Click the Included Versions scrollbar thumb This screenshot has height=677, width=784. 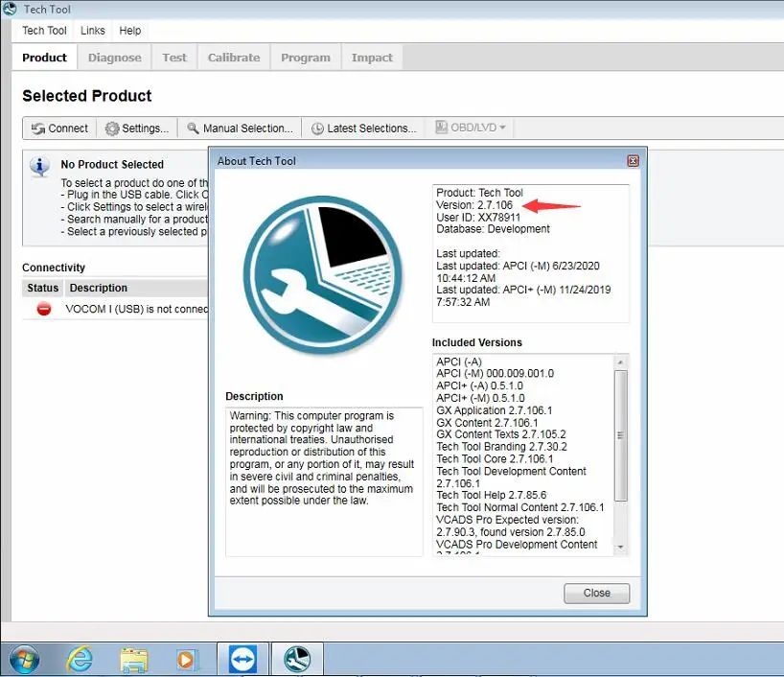pyautogui.click(x=620, y=435)
